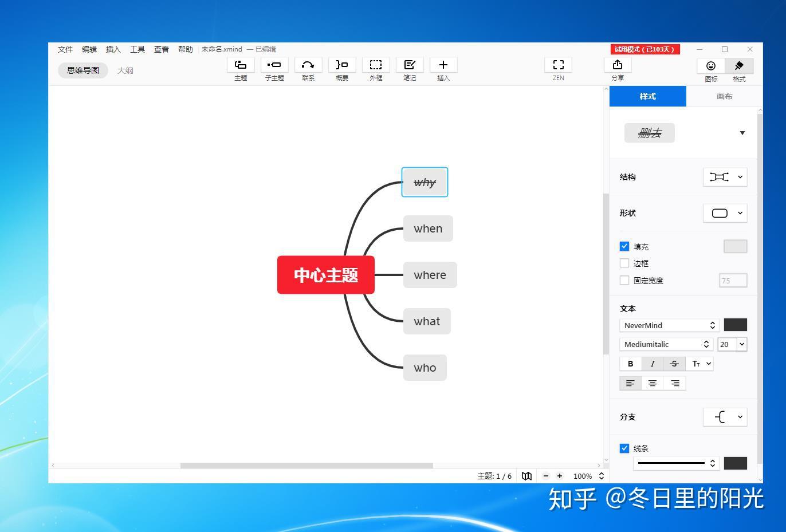
Task: Select the strikethrough 'why' topic node
Action: (x=425, y=182)
